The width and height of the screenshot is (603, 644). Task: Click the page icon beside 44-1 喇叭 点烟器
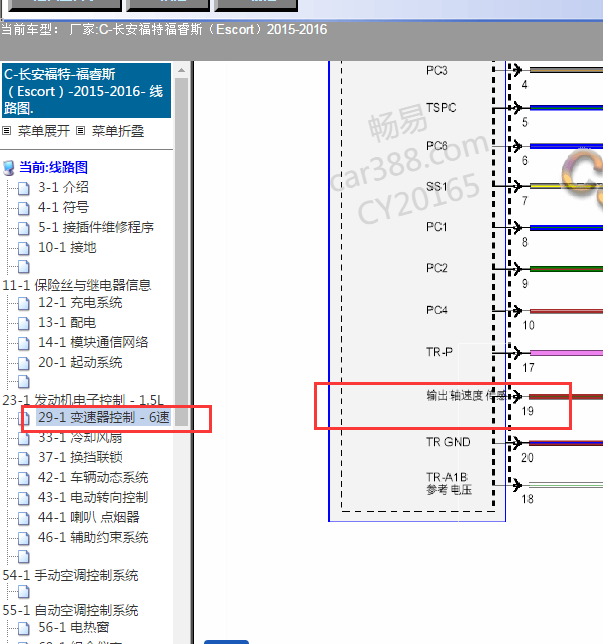pos(24,518)
